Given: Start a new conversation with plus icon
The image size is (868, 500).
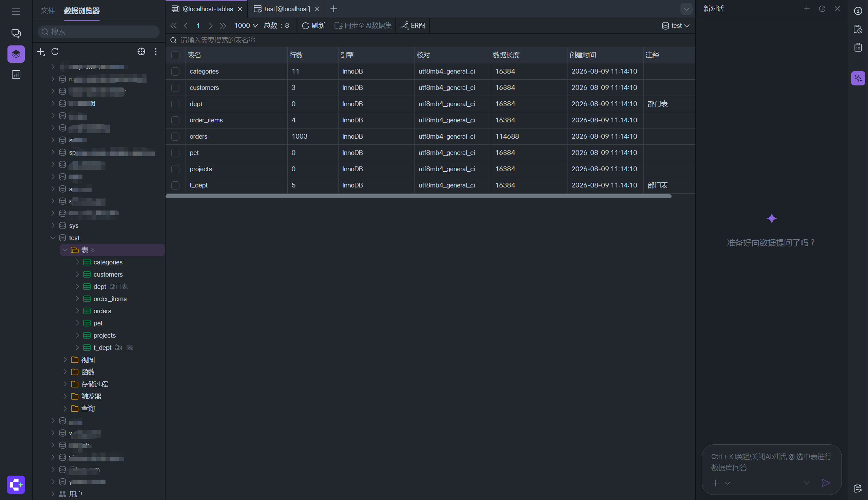Looking at the screenshot, I should [x=807, y=9].
